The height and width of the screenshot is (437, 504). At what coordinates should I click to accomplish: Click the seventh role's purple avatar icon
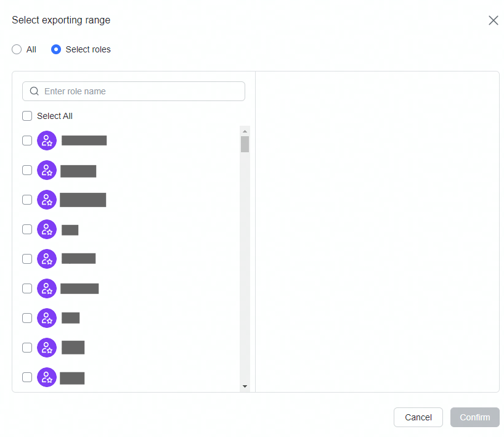[x=47, y=318]
